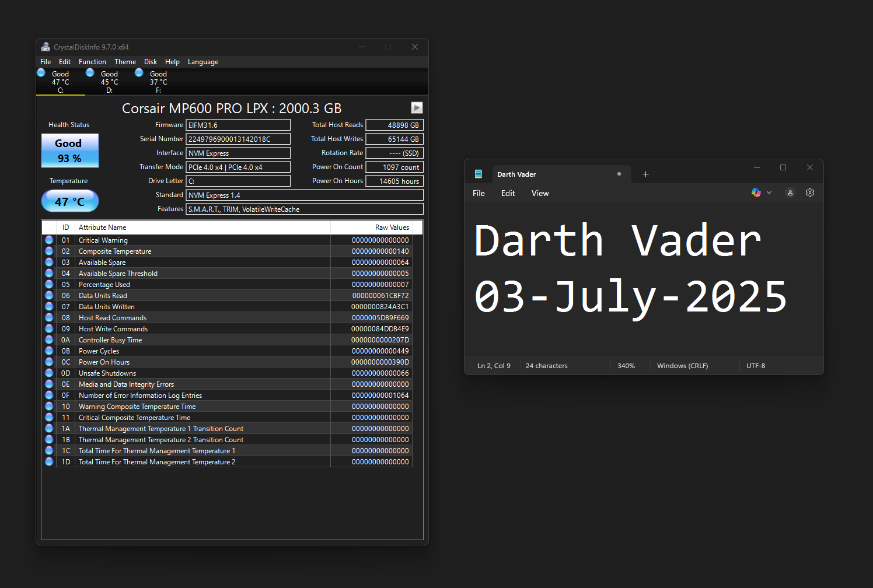
Task: Click the 340% zoom level in status bar
Action: (x=626, y=366)
